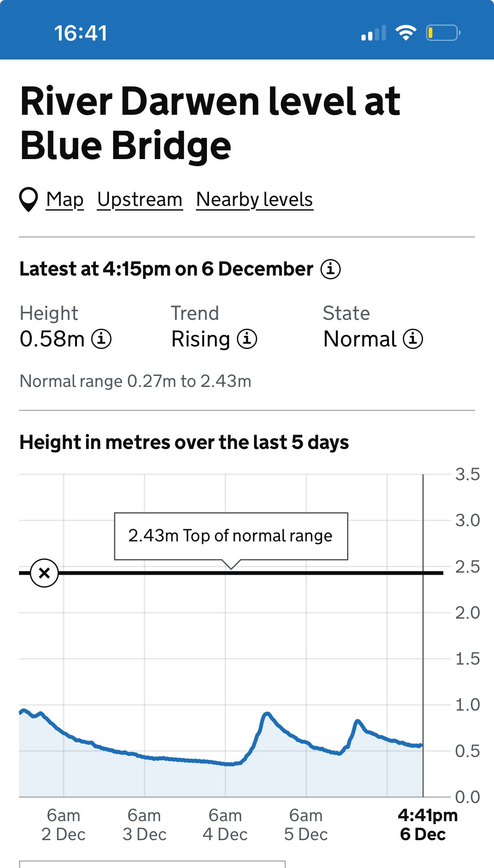
Task: Click the 6am 2 Dec axis label
Action: (63, 825)
